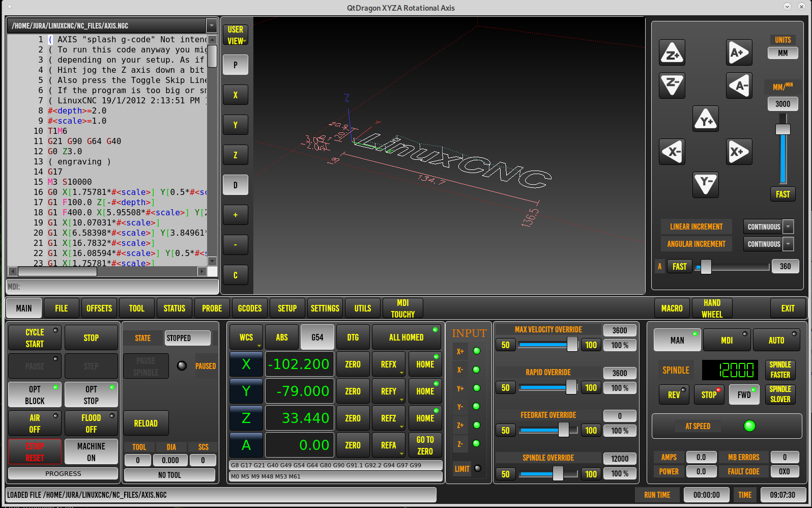Switch to PROBE tab
812x508 pixels.
pos(212,308)
